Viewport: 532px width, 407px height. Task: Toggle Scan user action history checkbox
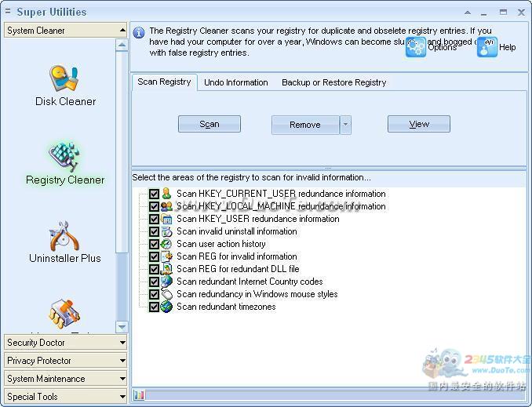point(154,244)
